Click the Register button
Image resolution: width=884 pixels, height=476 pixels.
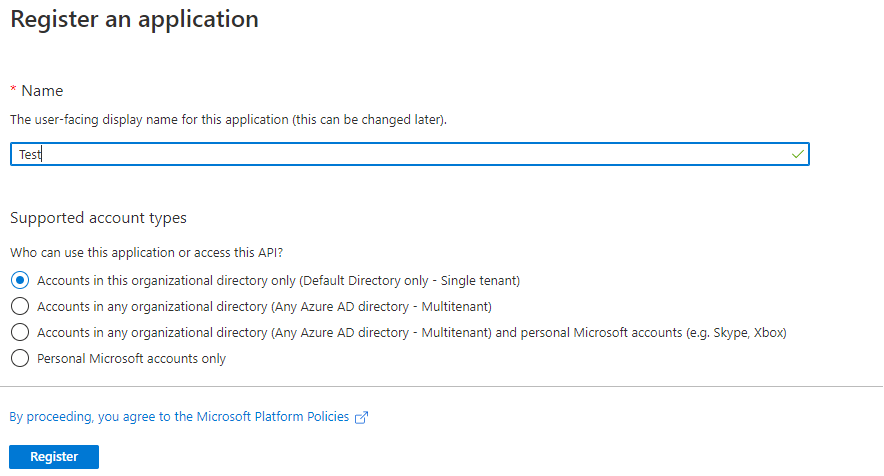[x=54, y=457]
